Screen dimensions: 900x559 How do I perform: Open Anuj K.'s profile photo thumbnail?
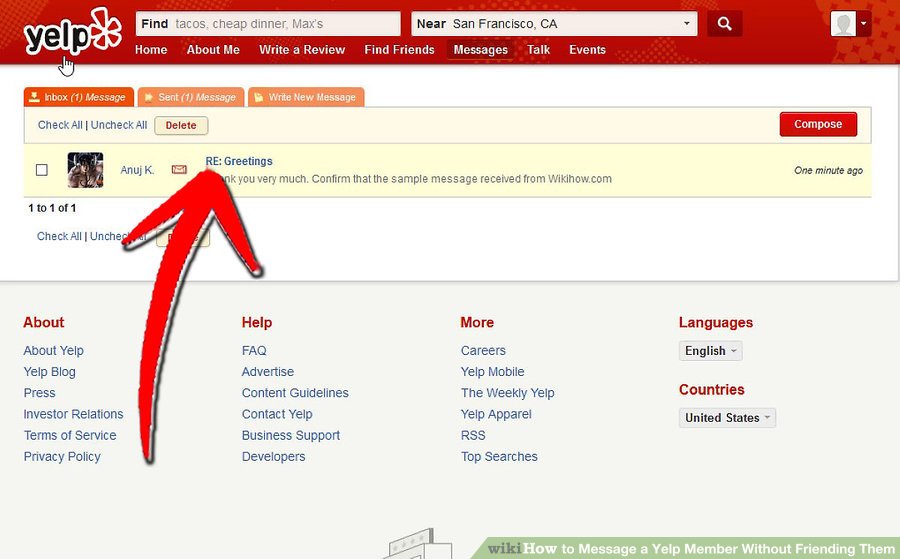coord(86,170)
